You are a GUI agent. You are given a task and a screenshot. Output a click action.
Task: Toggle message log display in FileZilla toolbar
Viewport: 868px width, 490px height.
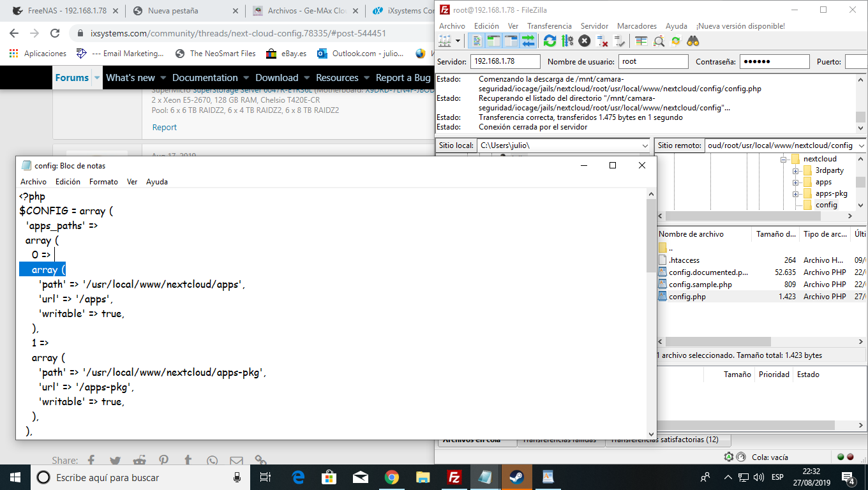pos(476,41)
